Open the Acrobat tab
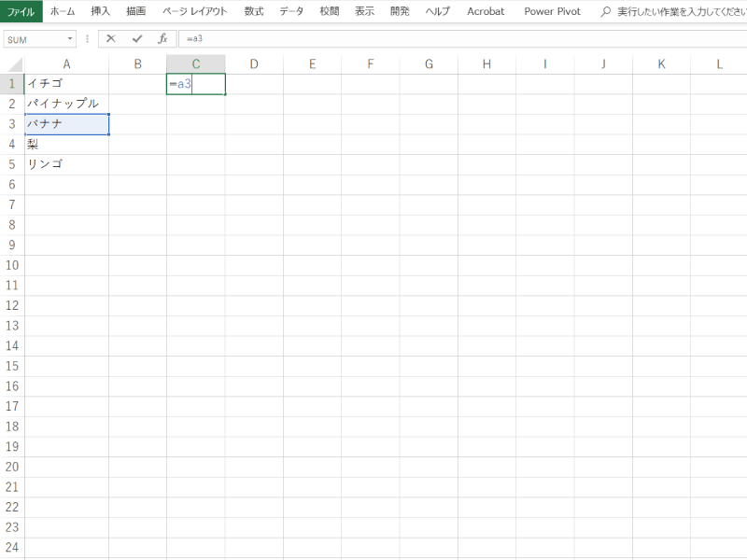The height and width of the screenshot is (560, 747). pos(486,11)
